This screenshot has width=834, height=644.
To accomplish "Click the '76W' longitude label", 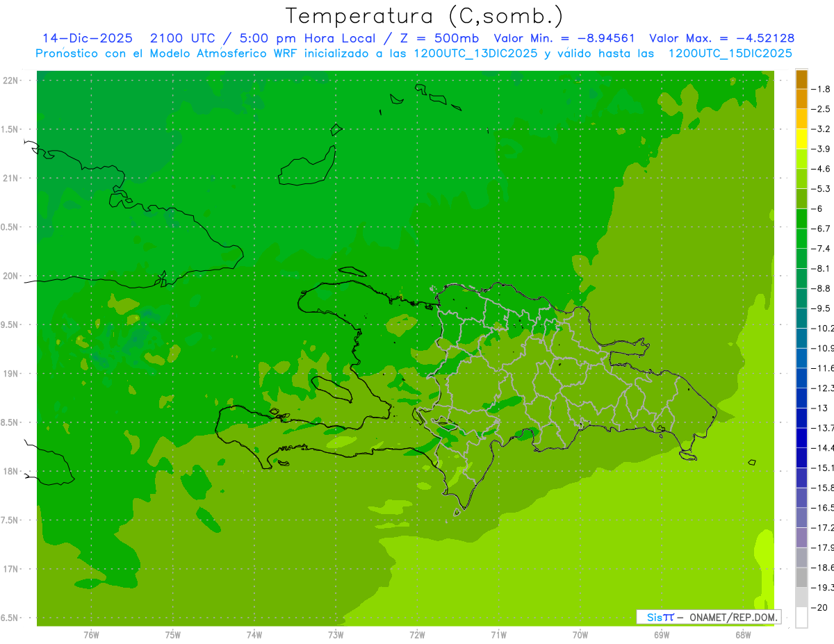I will 91,635.
